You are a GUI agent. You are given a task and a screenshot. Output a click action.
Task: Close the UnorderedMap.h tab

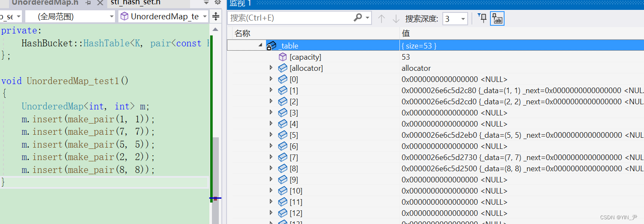point(100,3)
